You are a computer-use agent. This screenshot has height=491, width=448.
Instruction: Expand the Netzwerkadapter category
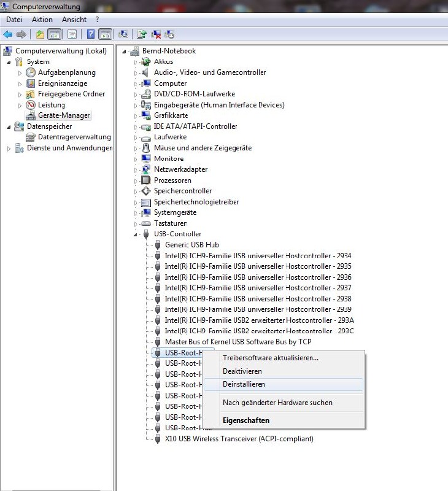[136, 169]
